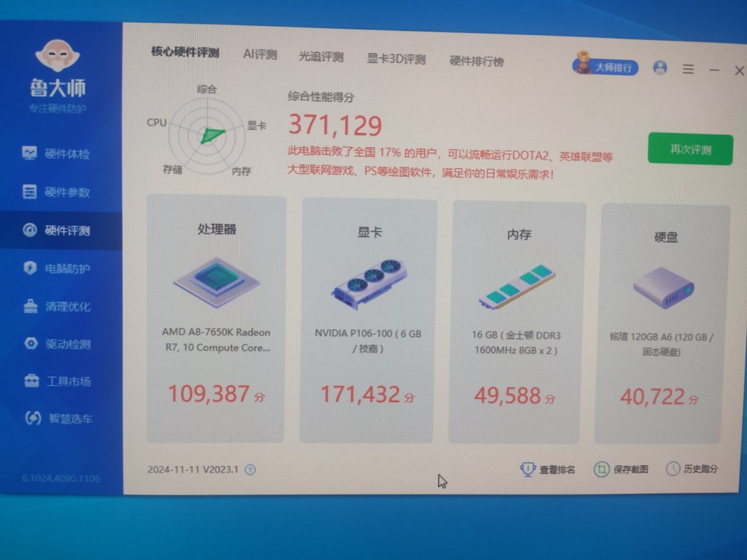The height and width of the screenshot is (560, 747).
Task: Click the 处理器 processor card chip image
Action: pyautogui.click(x=217, y=282)
